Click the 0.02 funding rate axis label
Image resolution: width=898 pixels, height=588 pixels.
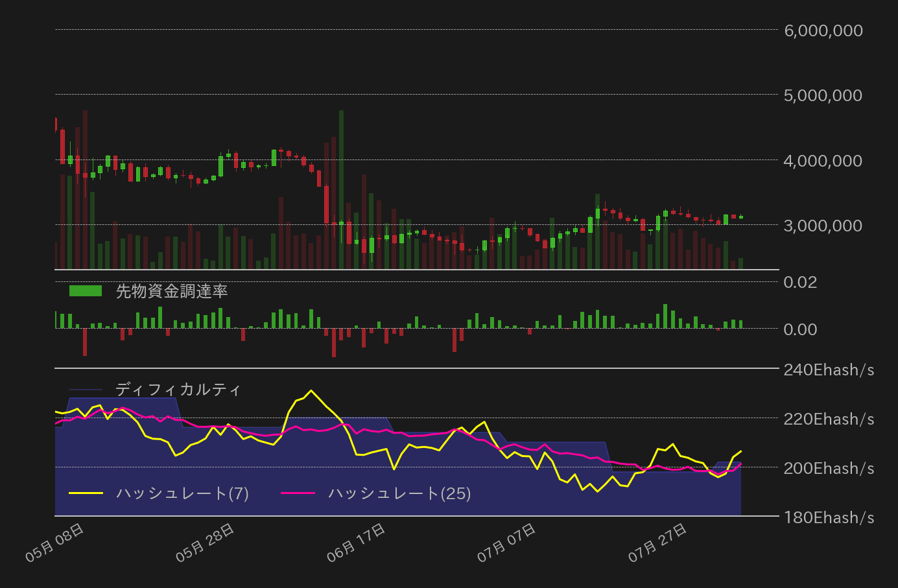pyautogui.click(x=800, y=282)
